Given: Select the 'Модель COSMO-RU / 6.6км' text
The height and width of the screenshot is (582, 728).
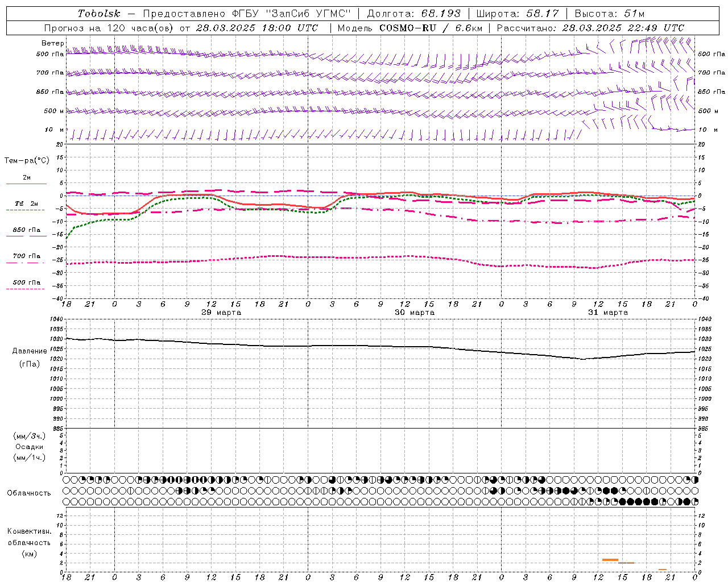Looking at the screenshot, I should (x=410, y=28).
